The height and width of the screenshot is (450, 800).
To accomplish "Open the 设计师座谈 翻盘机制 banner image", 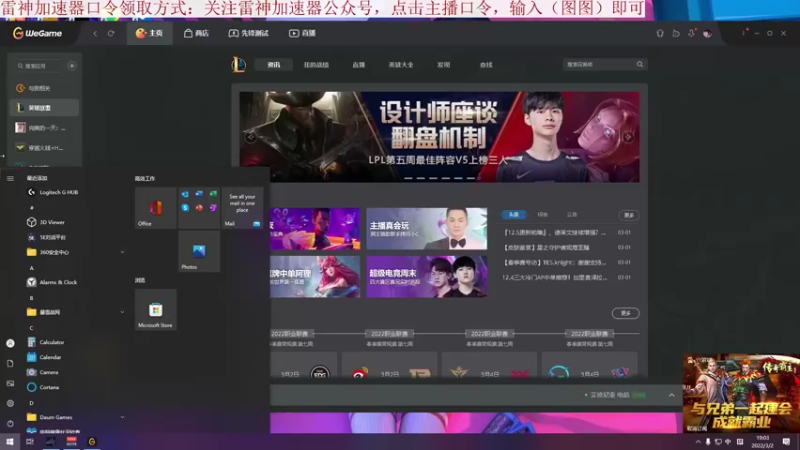I will [x=439, y=137].
